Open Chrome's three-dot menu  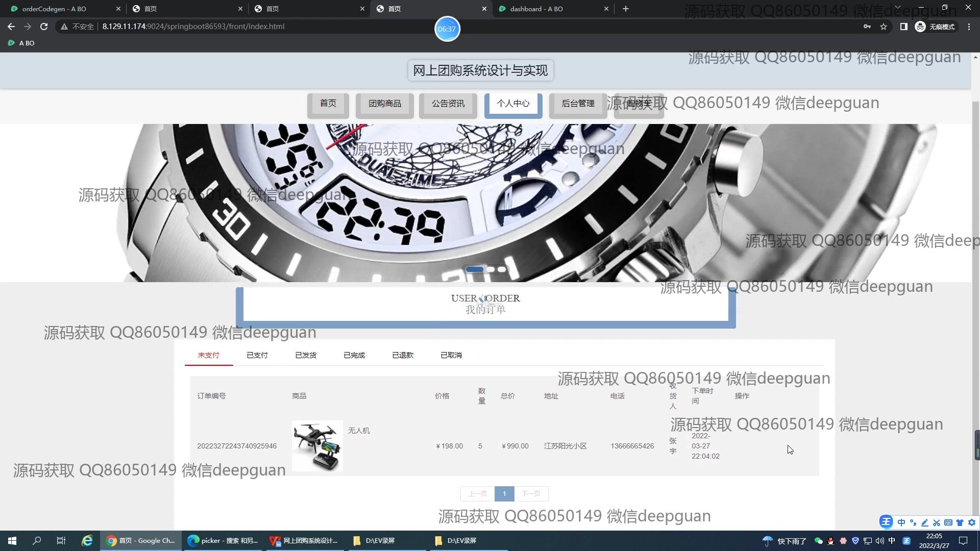(x=969, y=27)
